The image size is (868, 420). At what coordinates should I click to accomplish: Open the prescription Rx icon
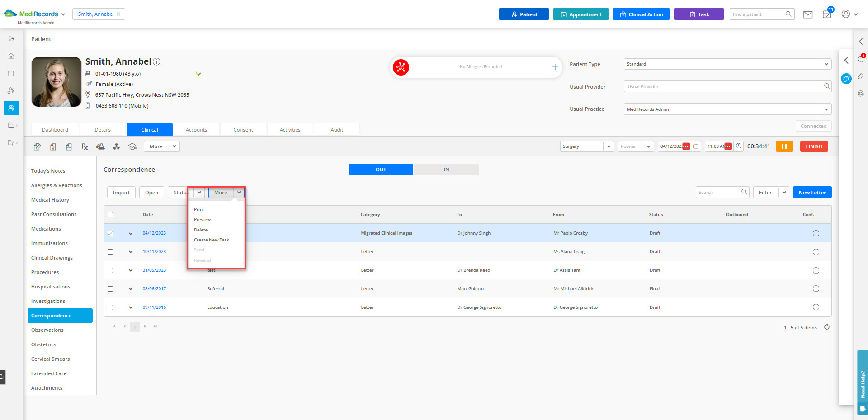(85, 146)
